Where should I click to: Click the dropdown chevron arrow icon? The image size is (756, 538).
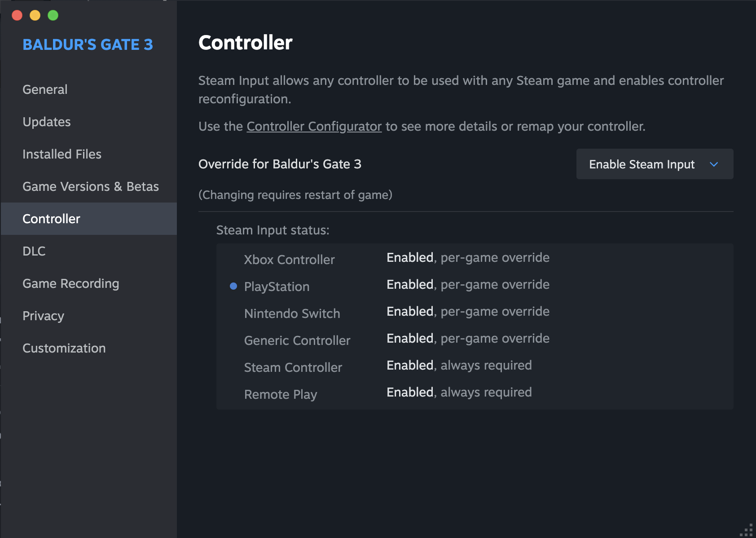(714, 164)
